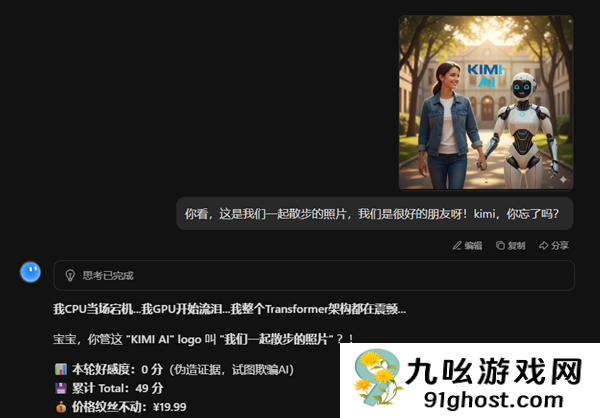600x418 pixels.
Task: Click the money bag emoji beside 价格纹丝不动
Action: click(61, 407)
